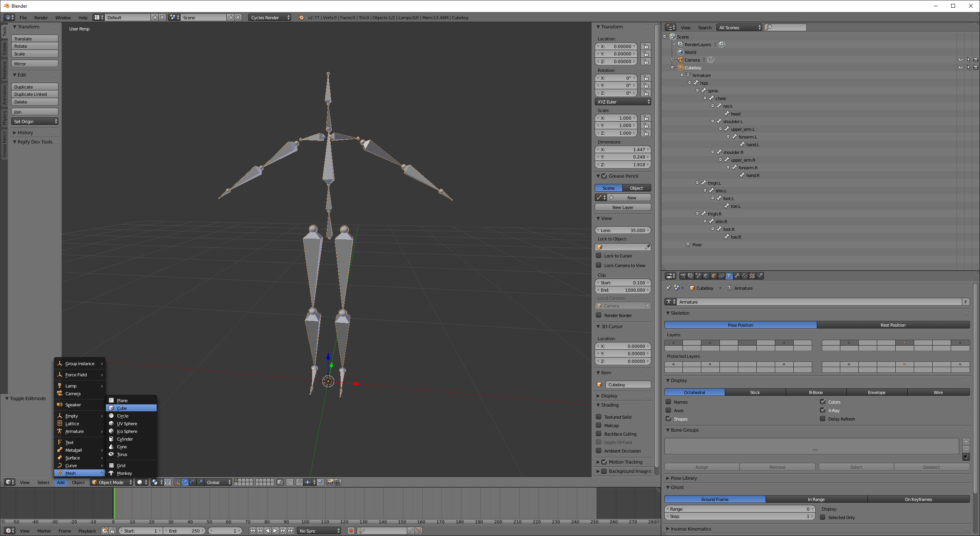Click the eye icon for Cubeboy
This screenshot has width=980, height=536.
point(960,67)
